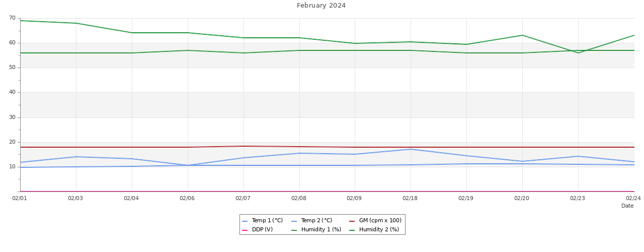Toggle Temp 2 (°C) legend entry
This screenshot has height=252, width=644.
coord(316,221)
